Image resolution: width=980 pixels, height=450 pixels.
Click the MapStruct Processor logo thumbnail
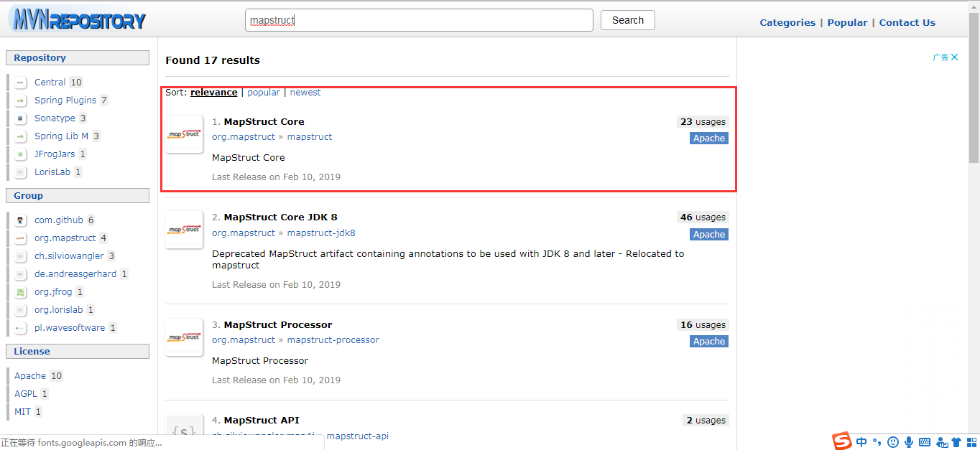pyautogui.click(x=184, y=337)
